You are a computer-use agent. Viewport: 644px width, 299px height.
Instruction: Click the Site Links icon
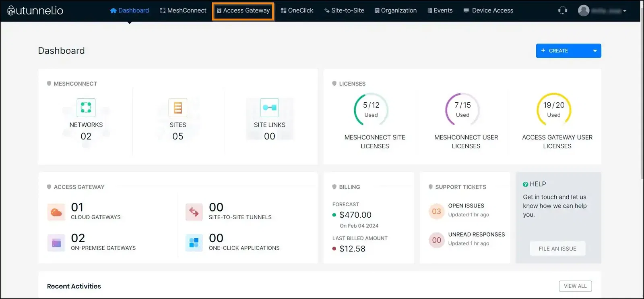(x=269, y=108)
